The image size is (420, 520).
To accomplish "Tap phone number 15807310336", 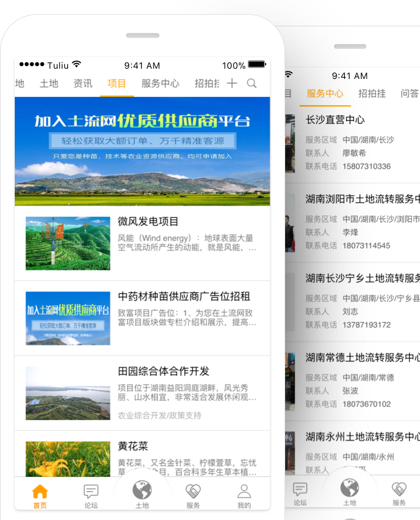I will [x=367, y=166].
